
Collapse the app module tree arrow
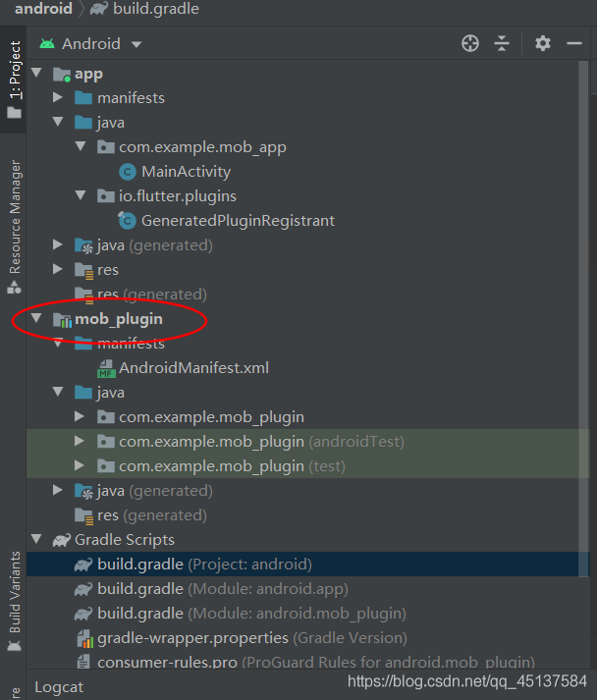36,74
